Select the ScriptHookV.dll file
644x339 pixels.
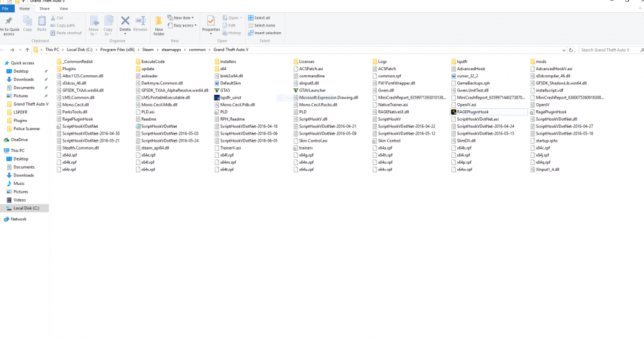(x=310, y=119)
